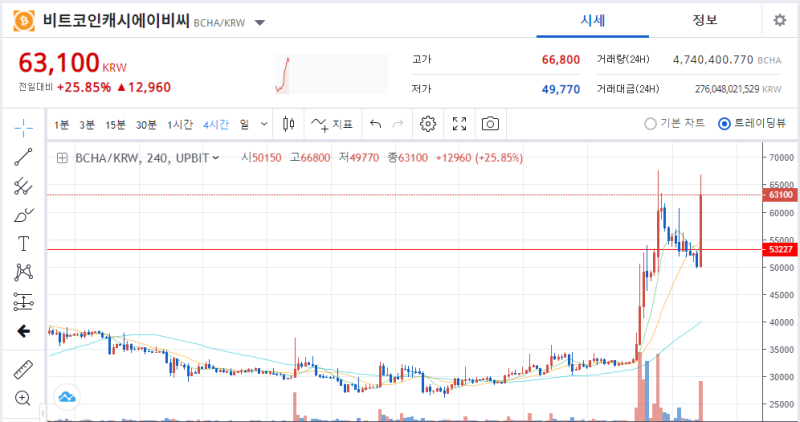Open the candlestick chart style menu

(288, 123)
